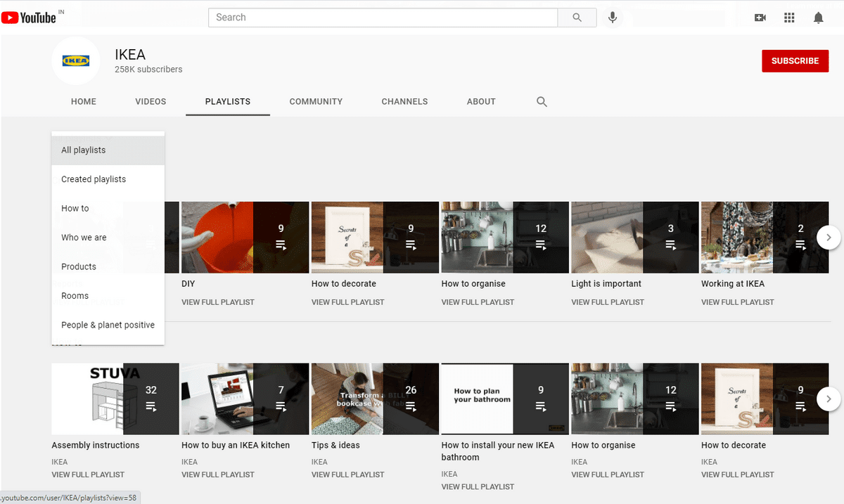The image size is (844, 504).
Task: Open the Working at IKEA title link
Action: 733,284
